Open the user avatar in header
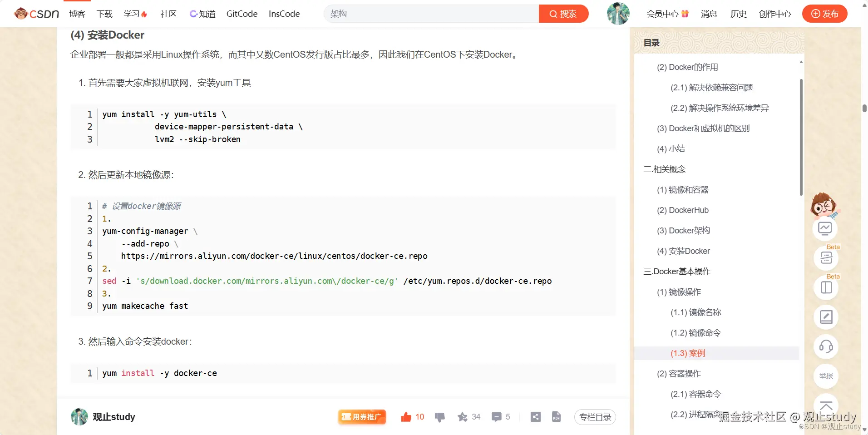This screenshot has height=435, width=868. pos(618,14)
